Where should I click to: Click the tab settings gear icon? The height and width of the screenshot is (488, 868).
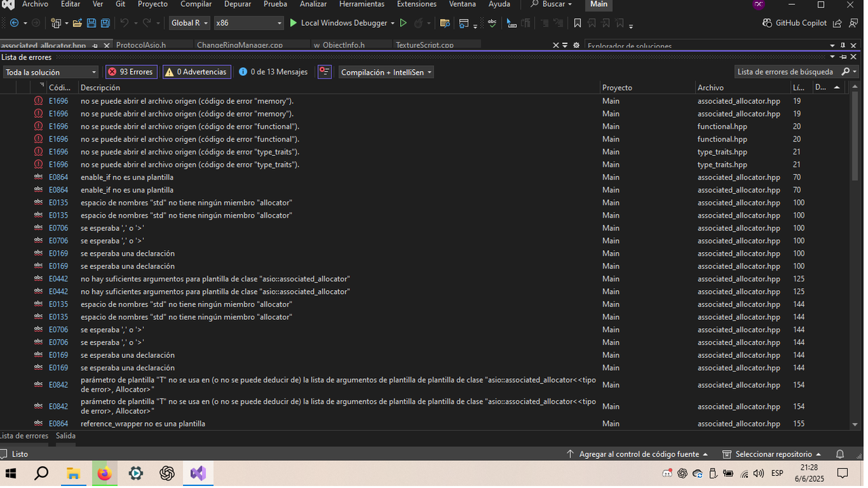[x=576, y=45]
